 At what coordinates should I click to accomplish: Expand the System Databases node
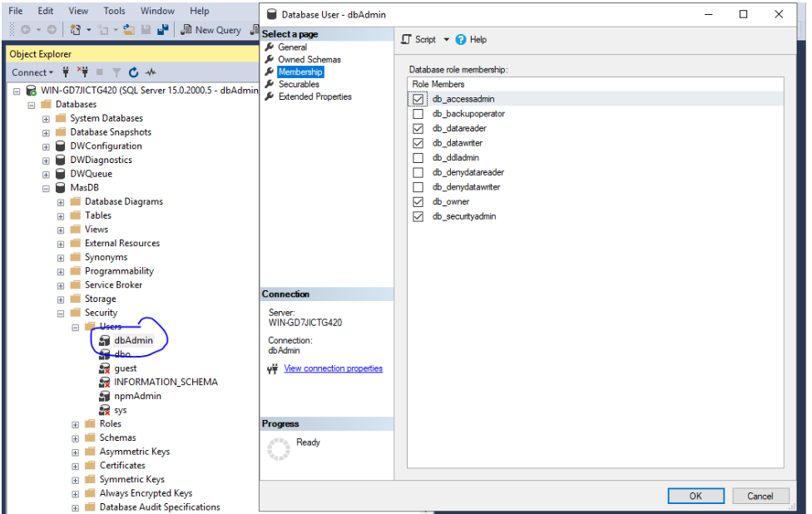(46, 119)
